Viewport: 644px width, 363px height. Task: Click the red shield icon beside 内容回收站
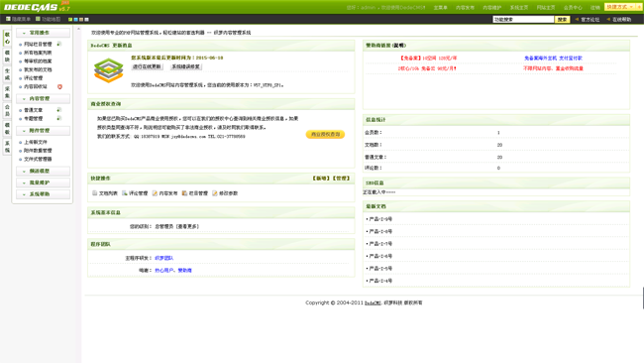coord(60,86)
